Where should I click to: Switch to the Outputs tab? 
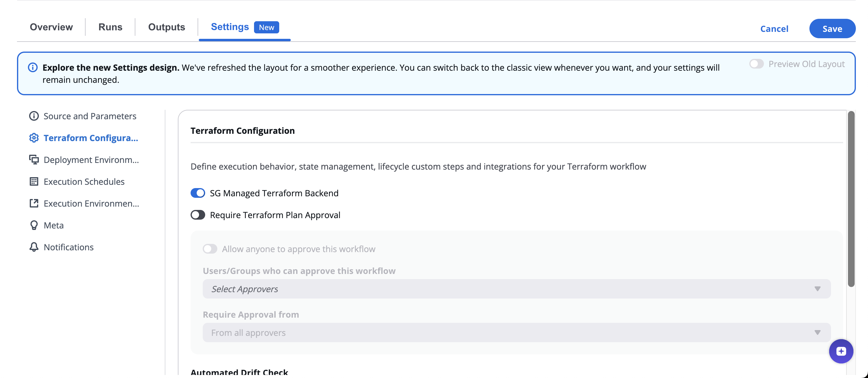click(x=166, y=27)
